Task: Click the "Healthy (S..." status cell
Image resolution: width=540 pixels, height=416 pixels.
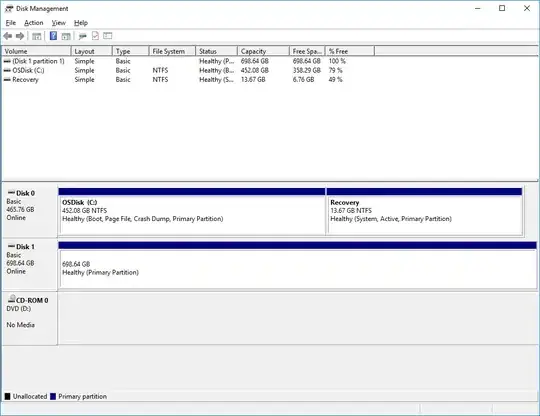Action: pyautogui.click(x=216, y=80)
